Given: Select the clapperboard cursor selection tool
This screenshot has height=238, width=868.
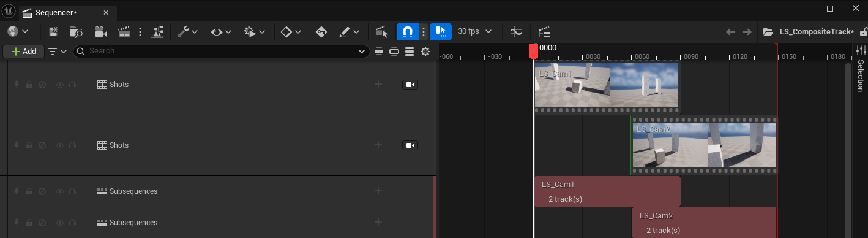Looking at the screenshot, I should coord(382,31).
